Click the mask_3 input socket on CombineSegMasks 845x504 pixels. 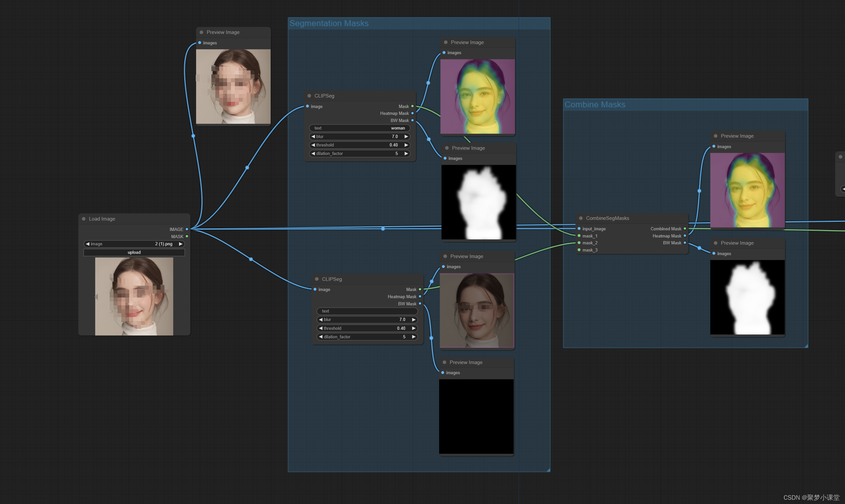579,250
